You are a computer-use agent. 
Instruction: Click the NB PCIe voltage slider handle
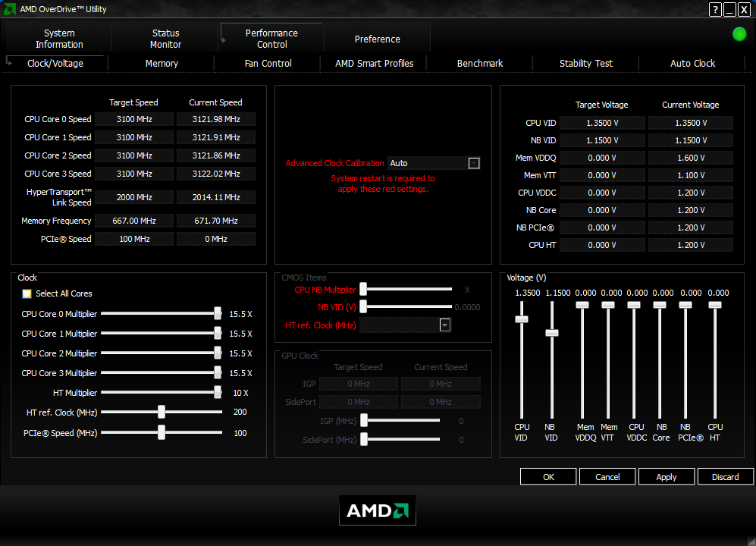coord(685,305)
